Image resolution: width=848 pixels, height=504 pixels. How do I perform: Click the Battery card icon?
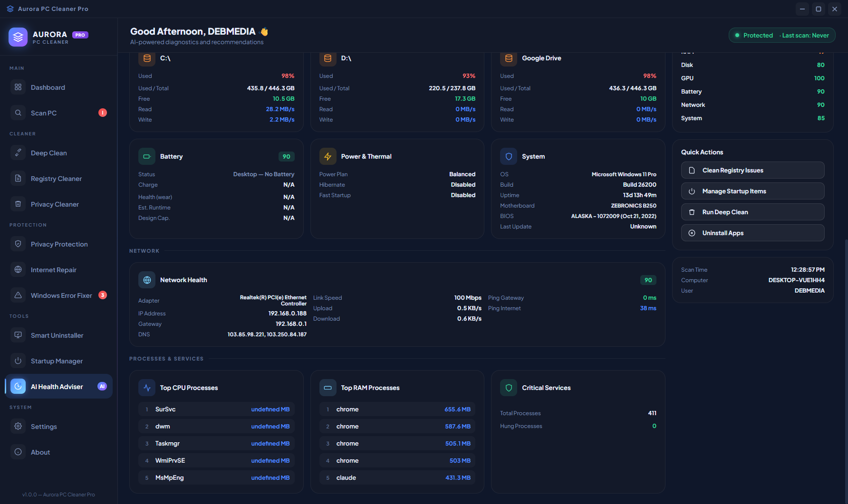click(x=147, y=156)
